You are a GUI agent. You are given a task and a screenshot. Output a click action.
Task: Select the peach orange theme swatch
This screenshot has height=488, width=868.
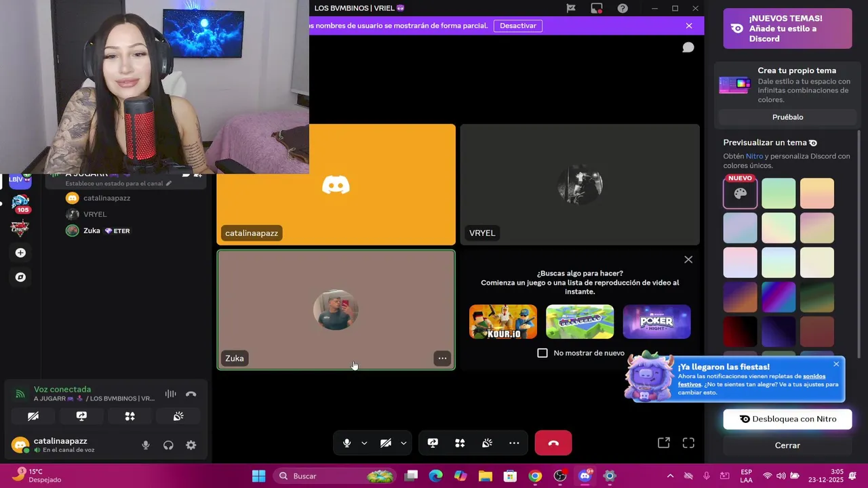click(817, 194)
